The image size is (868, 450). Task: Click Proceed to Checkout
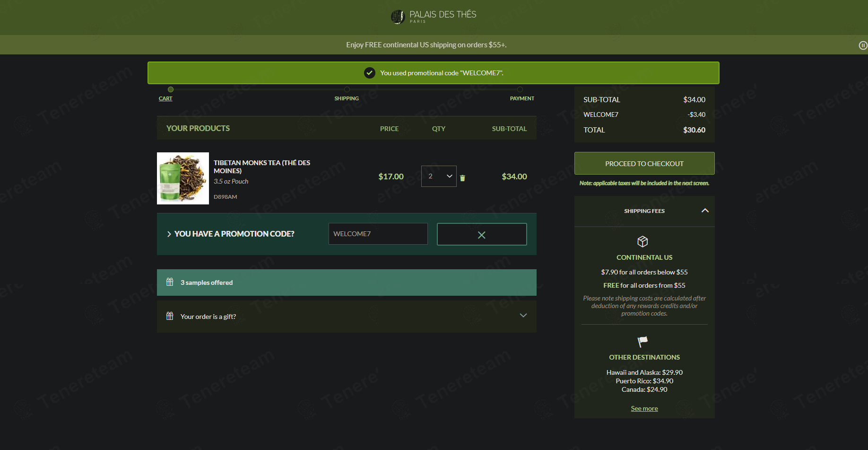[x=644, y=163]
